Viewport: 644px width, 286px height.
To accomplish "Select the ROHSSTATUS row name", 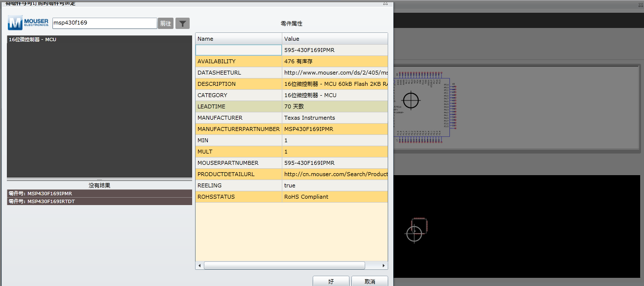I will click(x=239, y=197).
